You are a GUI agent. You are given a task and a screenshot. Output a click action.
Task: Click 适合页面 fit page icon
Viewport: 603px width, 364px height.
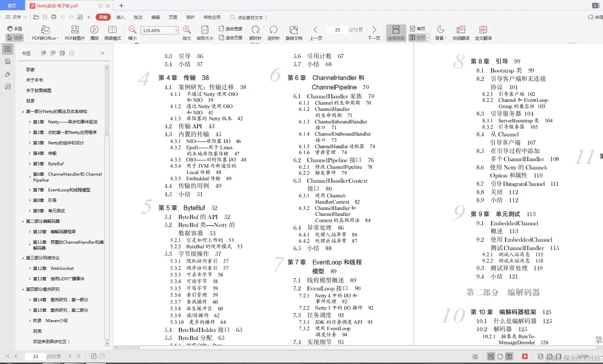[x=231, y=38]
